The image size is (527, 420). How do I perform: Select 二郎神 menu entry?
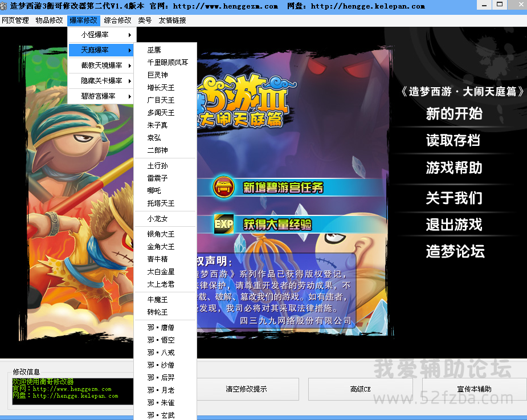pyautogui.click(x=165, y=150)
